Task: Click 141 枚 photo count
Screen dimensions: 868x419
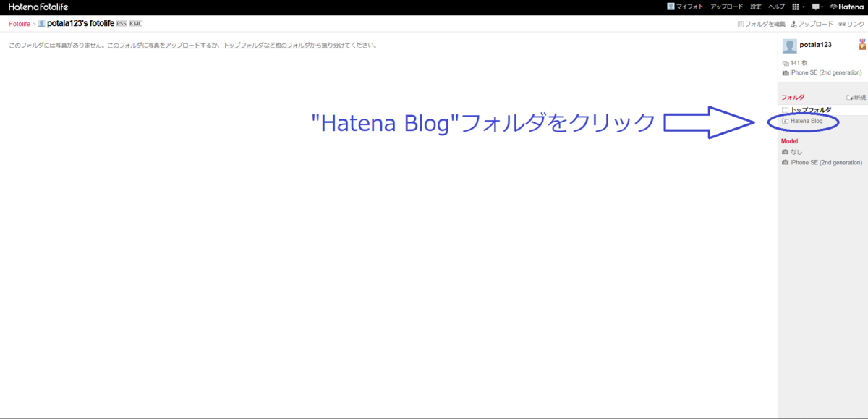Action: [x=795, y=64]
